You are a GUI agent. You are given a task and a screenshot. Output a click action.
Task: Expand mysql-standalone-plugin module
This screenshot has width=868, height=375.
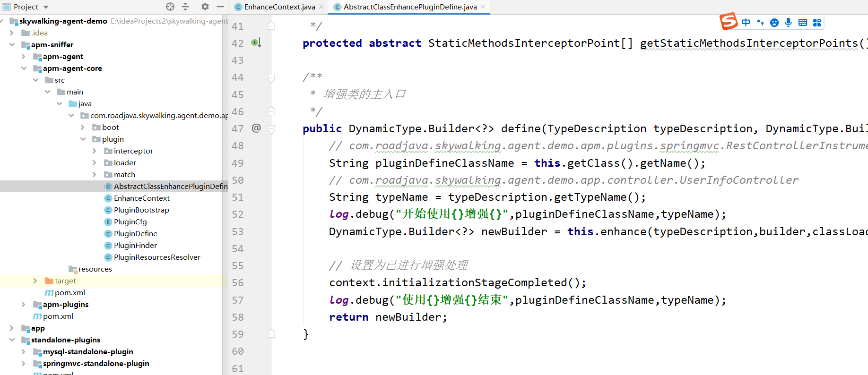click(23, 351)
